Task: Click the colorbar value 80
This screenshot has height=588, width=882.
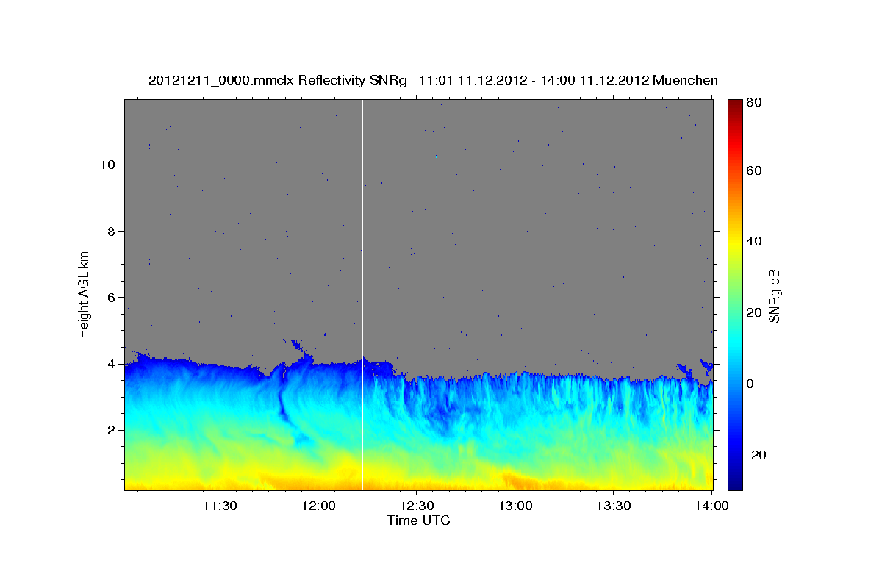Action: click(x=754, y=103)
